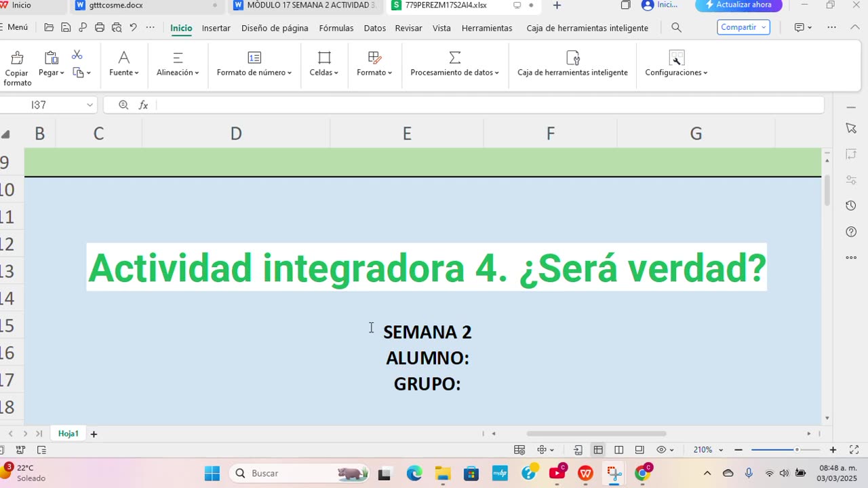Switch to gtttcosme.docx document tab
The width and height of the screenshot is (868, 488).
coord(147,5)
